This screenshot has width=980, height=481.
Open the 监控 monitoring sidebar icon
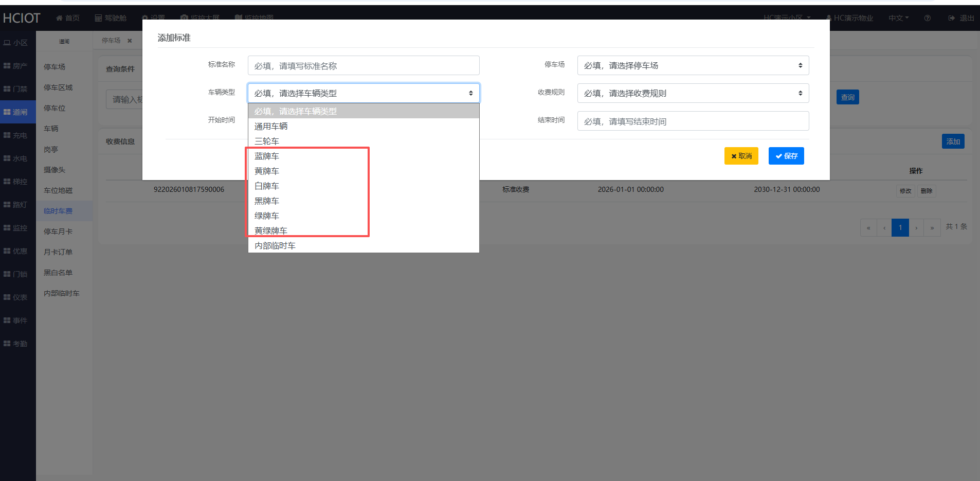point(7,228)
